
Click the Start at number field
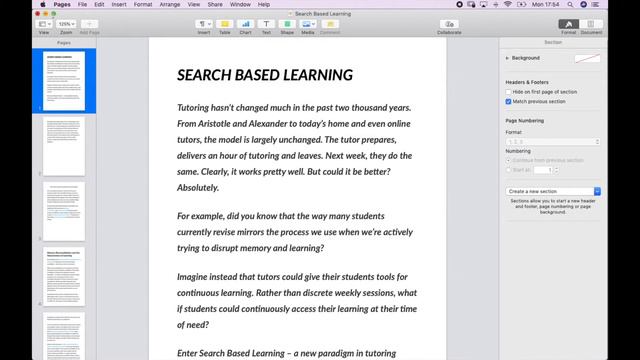point(543,170)
